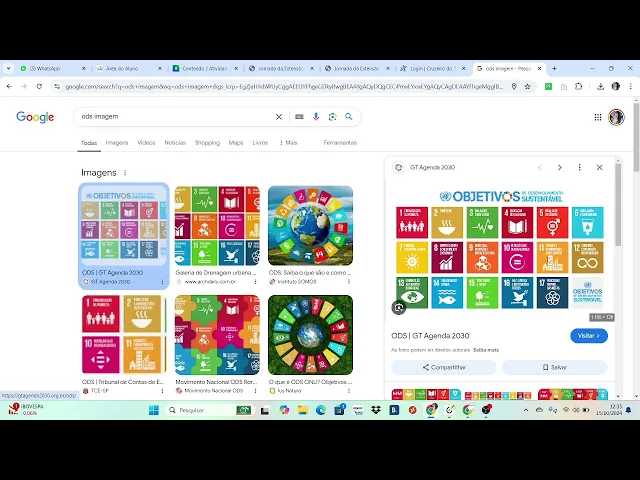Click the Compartilhar button
Image resolution: width=640 pixels, height=480 pixels.
[x=444, y=367]
